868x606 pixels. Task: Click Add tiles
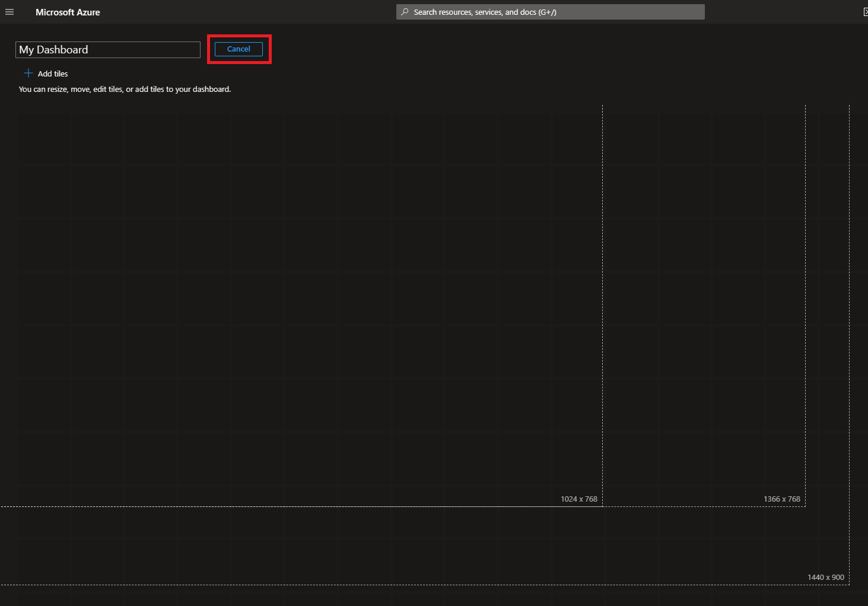46,74
